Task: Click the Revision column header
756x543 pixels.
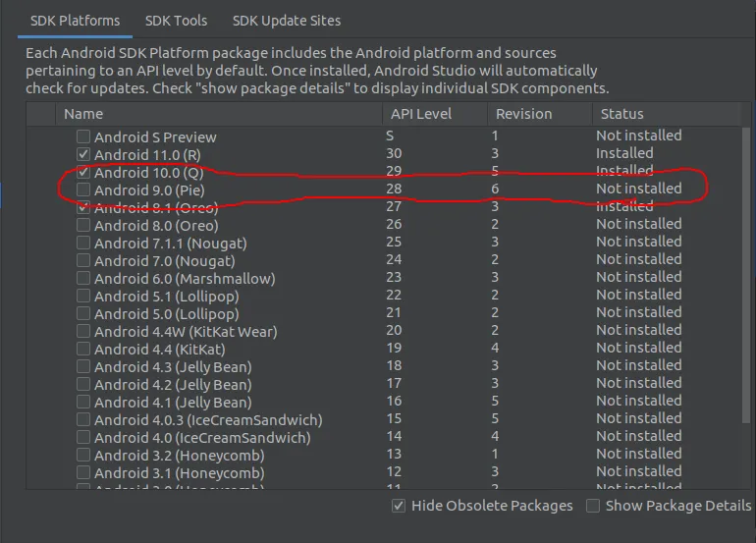Action: (523, 114)
